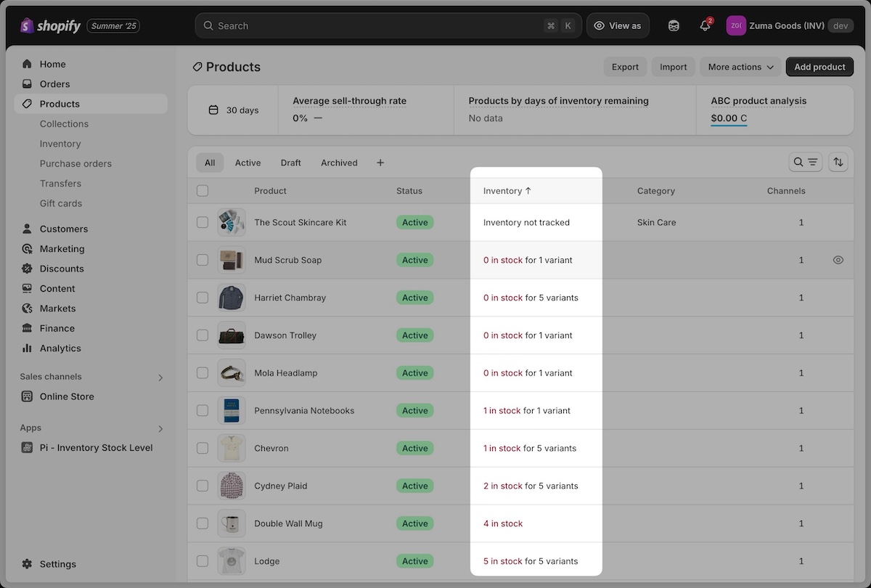871x588 pixels.
Task: Click the Summer '25 badge
Action: click(x=113, y=26)
